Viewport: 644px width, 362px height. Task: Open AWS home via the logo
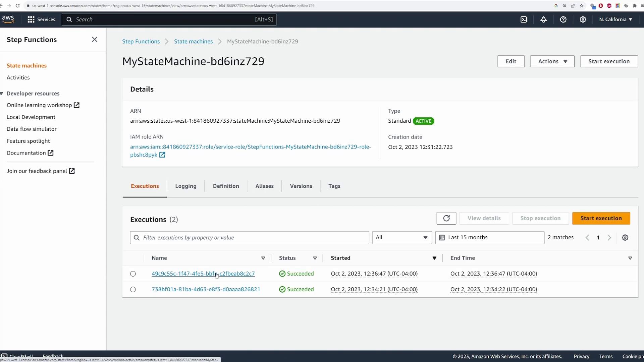[x=8, y=19]
